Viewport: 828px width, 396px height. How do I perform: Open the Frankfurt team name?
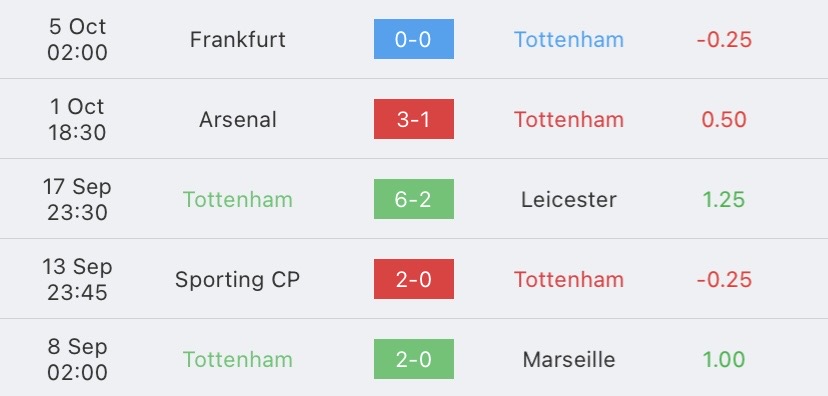click(238, 40)
